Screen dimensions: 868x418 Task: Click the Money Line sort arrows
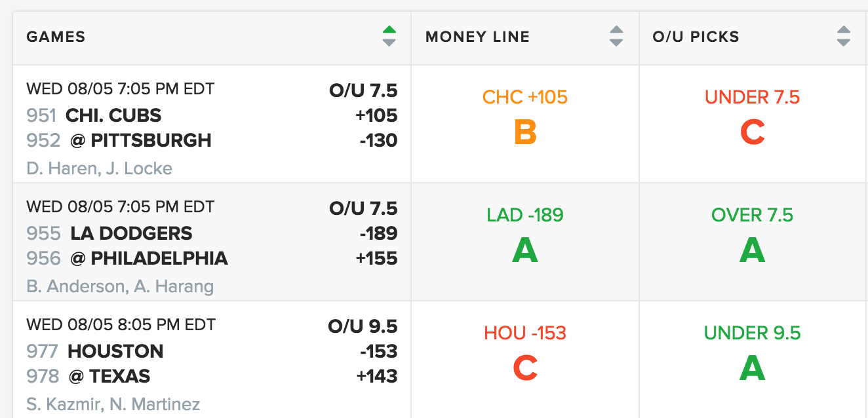click(x=616, y=36)
